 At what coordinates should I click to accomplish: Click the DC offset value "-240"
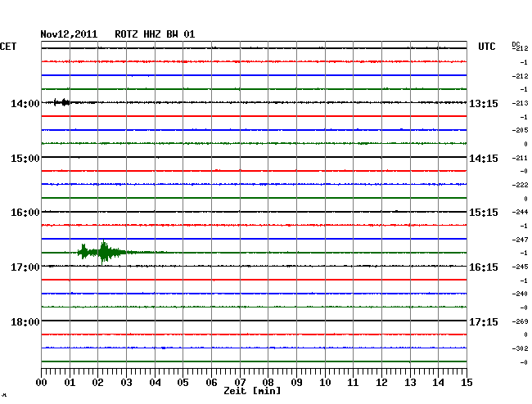pos(520,294)
